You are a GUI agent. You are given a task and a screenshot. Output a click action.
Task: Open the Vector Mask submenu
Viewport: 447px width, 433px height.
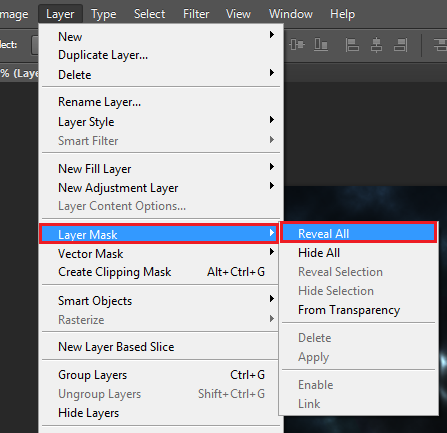point(161,253)
